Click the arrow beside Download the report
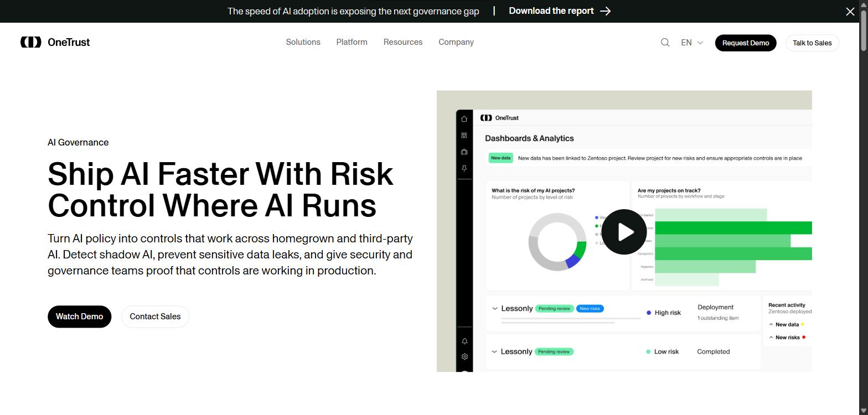The height and width of the screenshot is (415, 868). [x=606, y=11]
